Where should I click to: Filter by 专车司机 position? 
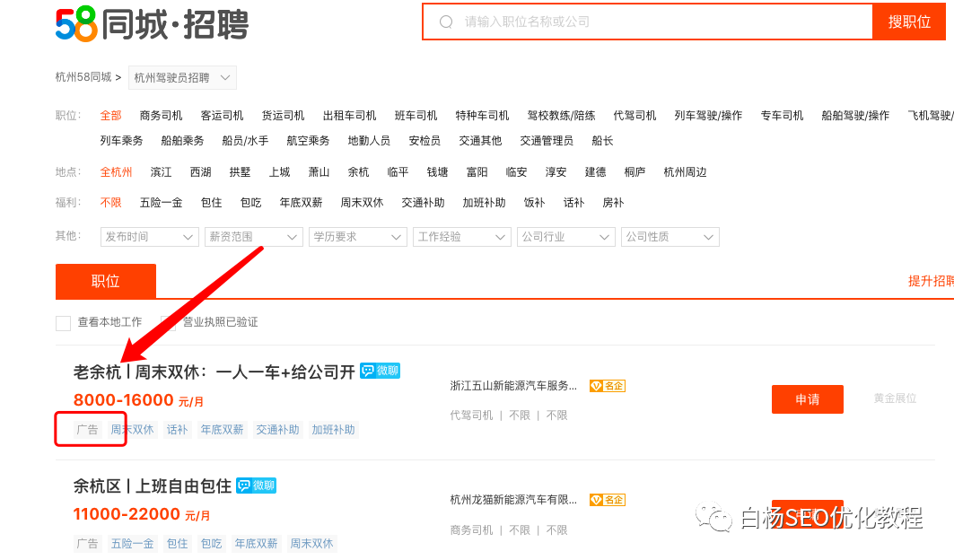(782, 116)
